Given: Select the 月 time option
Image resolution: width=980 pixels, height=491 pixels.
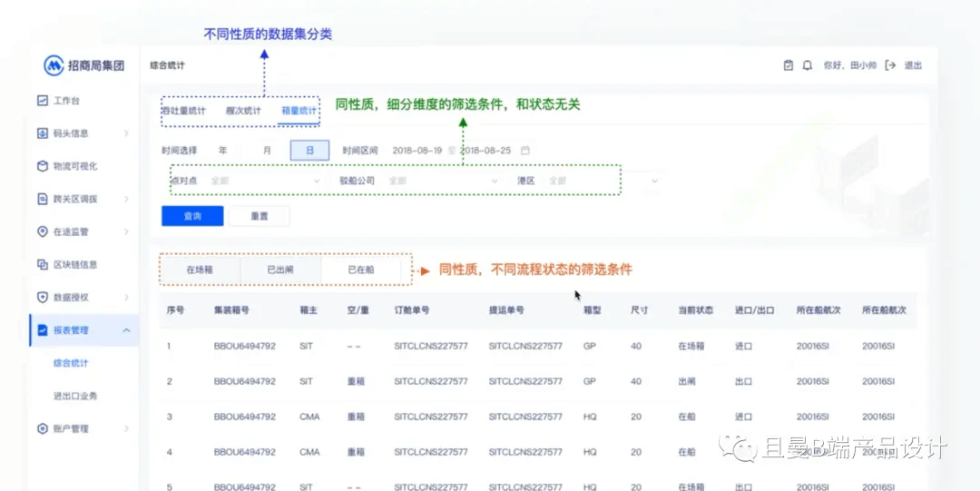Looking at the screenshot, I should pos(267,151).
